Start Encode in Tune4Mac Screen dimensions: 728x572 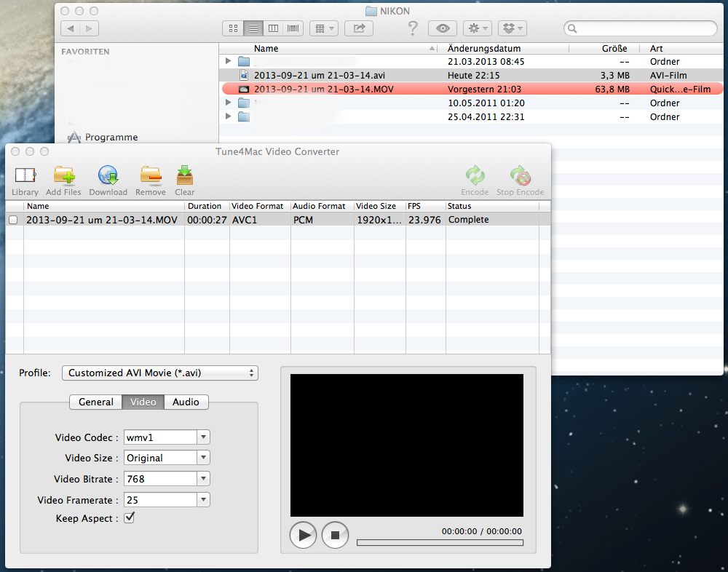(475, 180)
